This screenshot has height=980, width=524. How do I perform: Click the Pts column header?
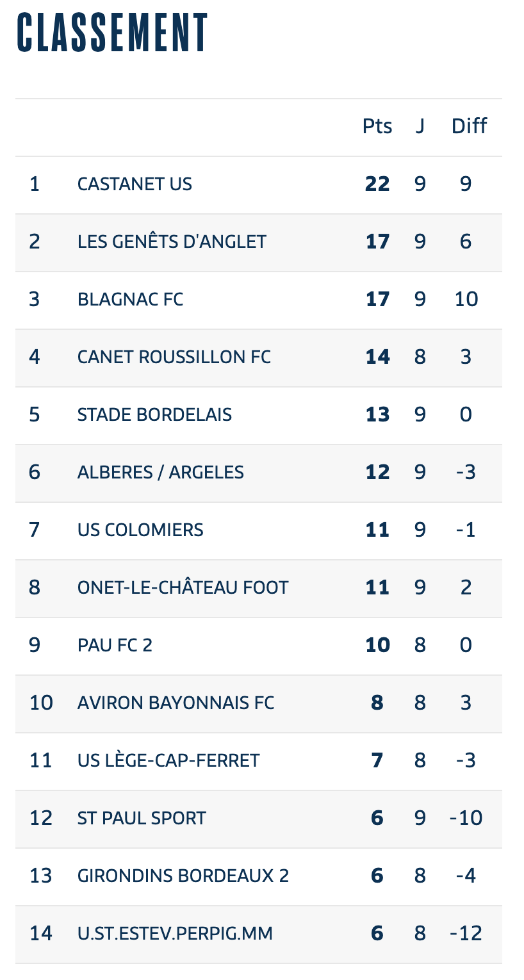pyautogui.click(x=377, y=126)
